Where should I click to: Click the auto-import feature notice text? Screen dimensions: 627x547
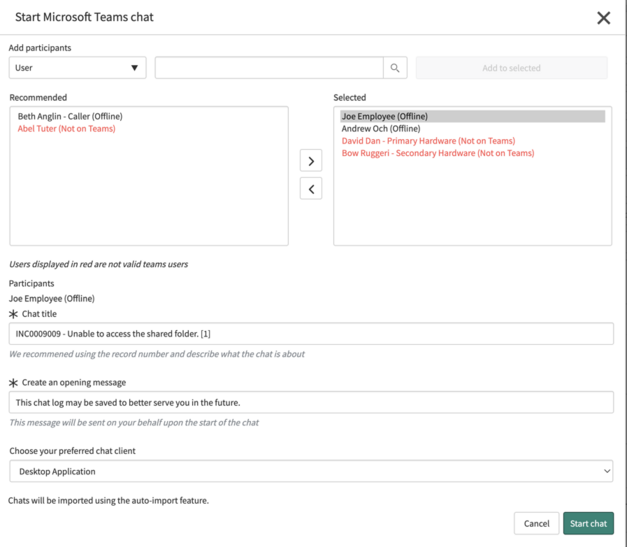pos(108,501)
